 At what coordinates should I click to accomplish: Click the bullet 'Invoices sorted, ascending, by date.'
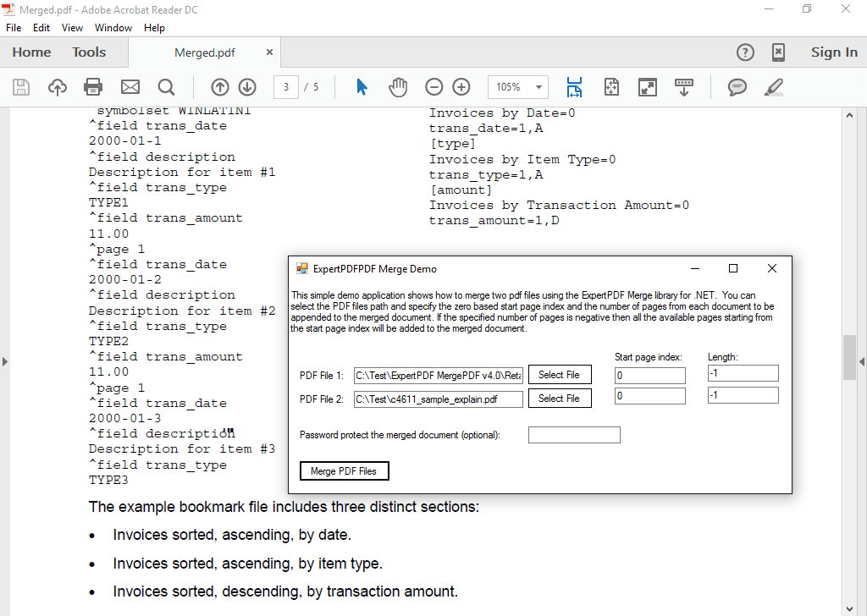tap(232, 535)
